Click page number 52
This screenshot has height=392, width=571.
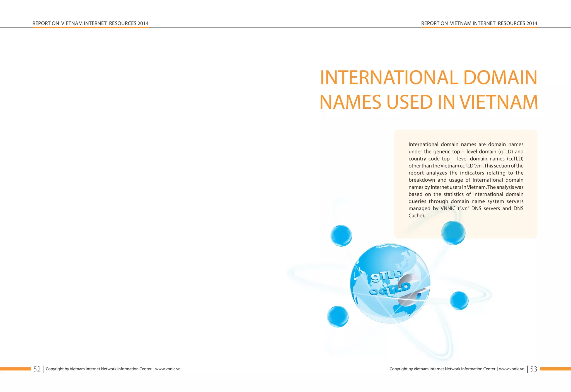[x=37, y=369]
